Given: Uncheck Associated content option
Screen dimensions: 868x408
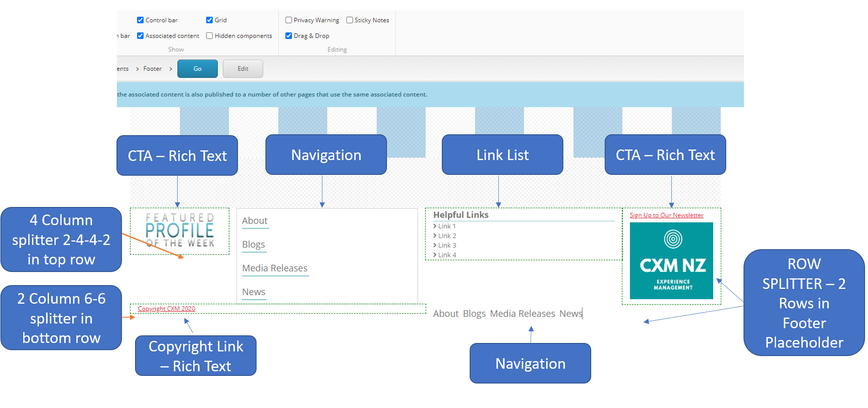Looking at the screenshot, I should pyautogui.click(x=141, y=35).
